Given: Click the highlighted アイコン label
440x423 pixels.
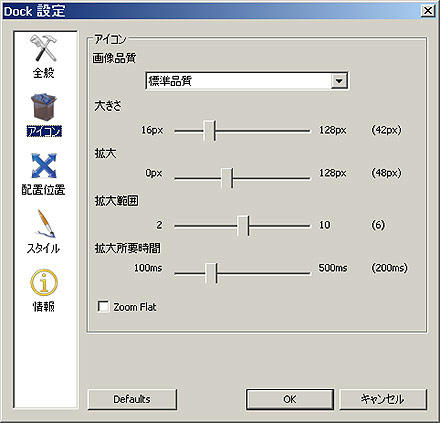Looking at the screenshot, I should click(44, 131).
